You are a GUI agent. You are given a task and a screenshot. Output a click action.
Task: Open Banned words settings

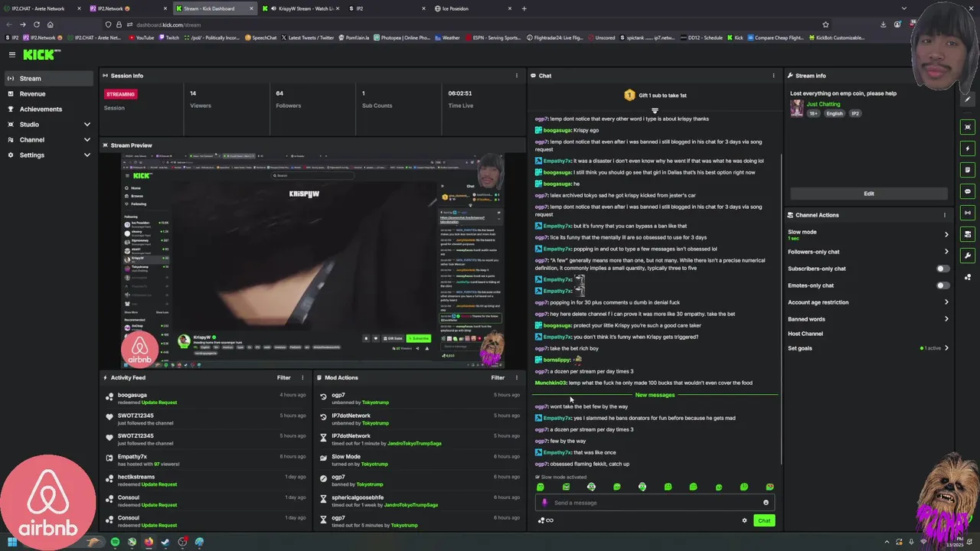[868, 319]
